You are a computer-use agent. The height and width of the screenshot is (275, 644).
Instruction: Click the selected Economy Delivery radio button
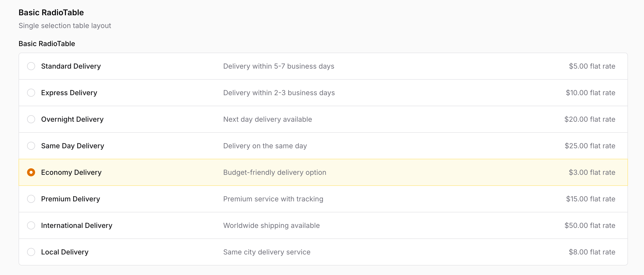pos(31,172)
